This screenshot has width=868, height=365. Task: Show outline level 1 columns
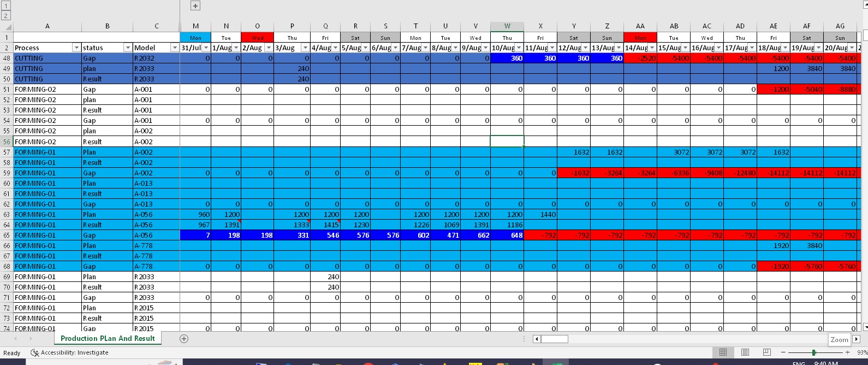click(x=7, y=5)
